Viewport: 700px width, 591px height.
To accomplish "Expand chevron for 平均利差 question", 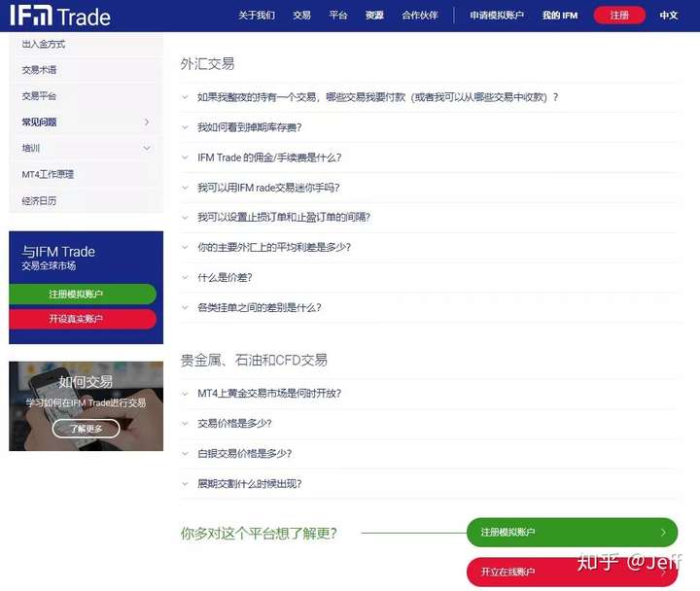I will [x=185, y=247].
